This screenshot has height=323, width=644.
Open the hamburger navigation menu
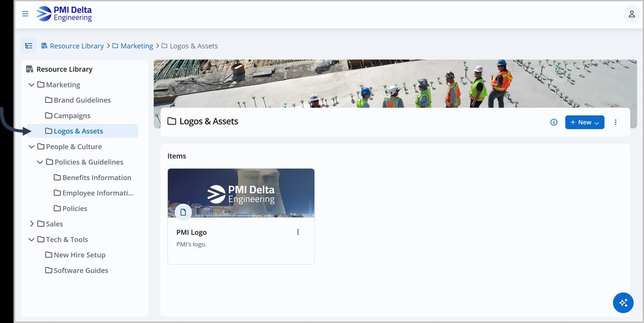point(25,14)
